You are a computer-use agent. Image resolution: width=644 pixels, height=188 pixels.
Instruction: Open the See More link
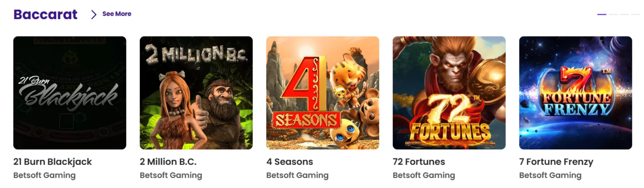point(117,14)
